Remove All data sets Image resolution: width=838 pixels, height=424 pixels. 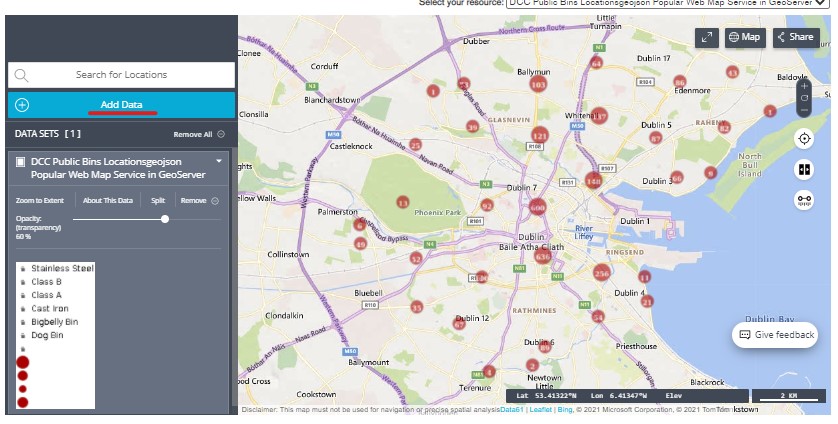tap(198, 134)
